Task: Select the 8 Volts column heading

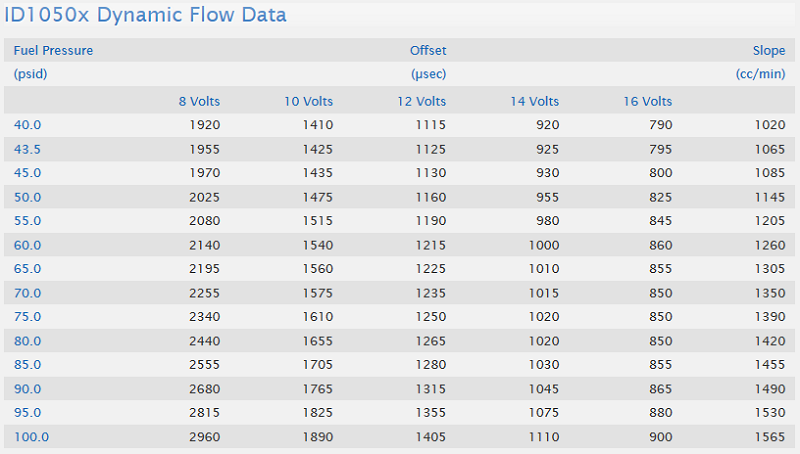Action: click(199, 101)
